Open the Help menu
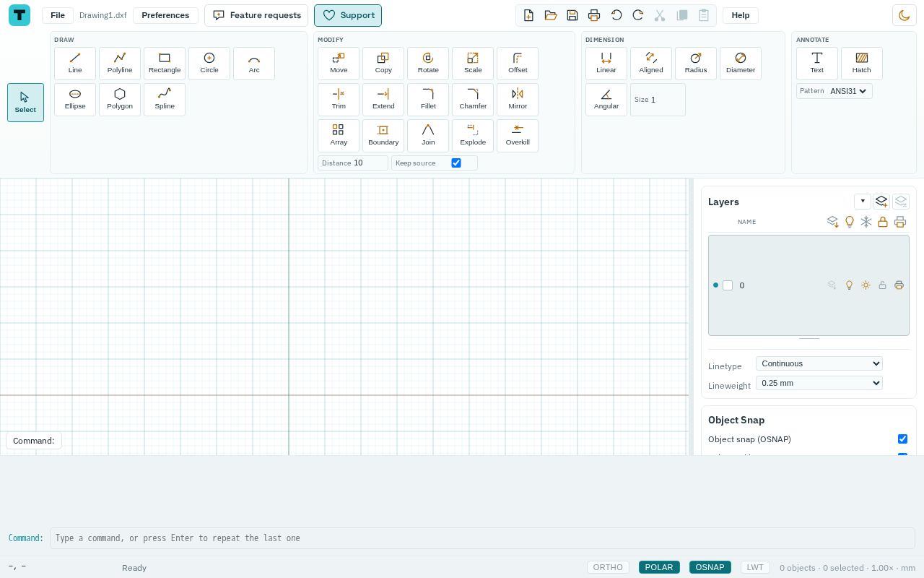924x578 pixels. (x=741, y=15)
